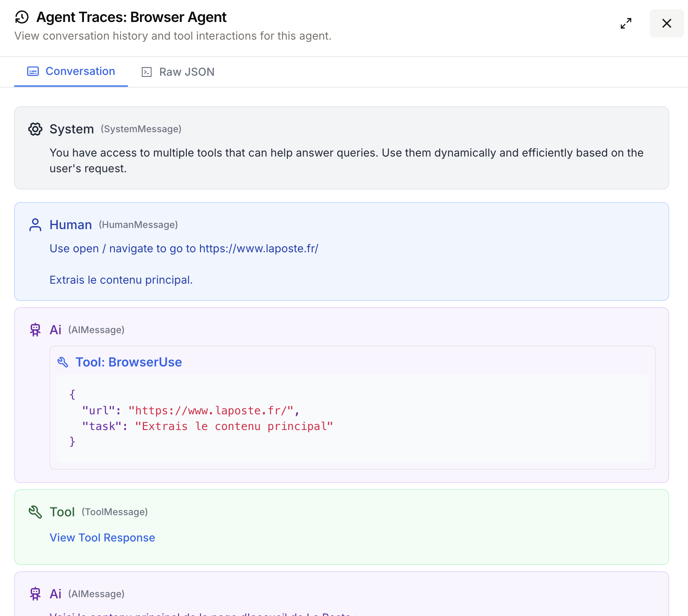This screenshot has width=688, height=616.
Task: Select the gear icon on the System message
Action: pos(35,129)
